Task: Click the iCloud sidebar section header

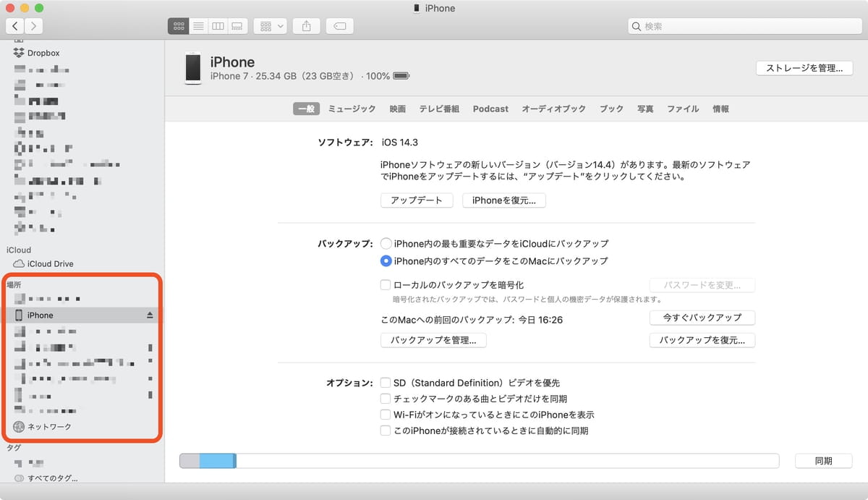Action: point(19,250)
